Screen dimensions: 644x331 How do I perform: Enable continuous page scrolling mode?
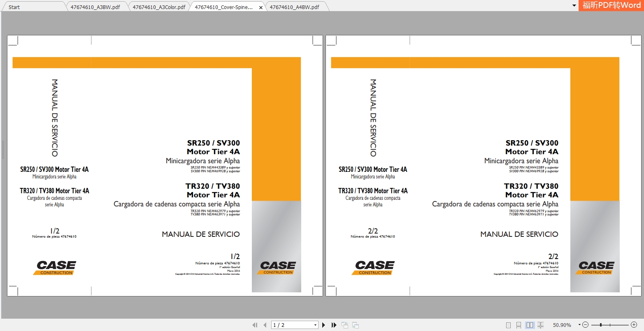click(519, 325)
